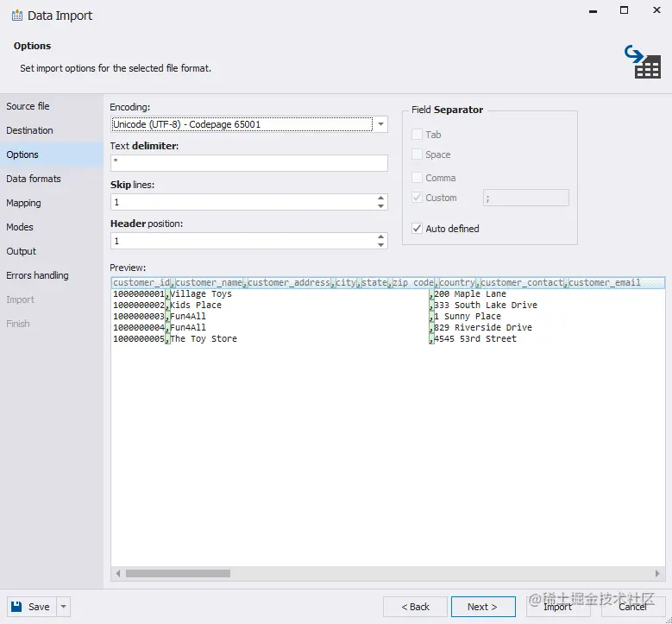The width and height of the screenshot is (672, 624).
Task: Toggle the Tab separator checkbox
Action: 417,135
